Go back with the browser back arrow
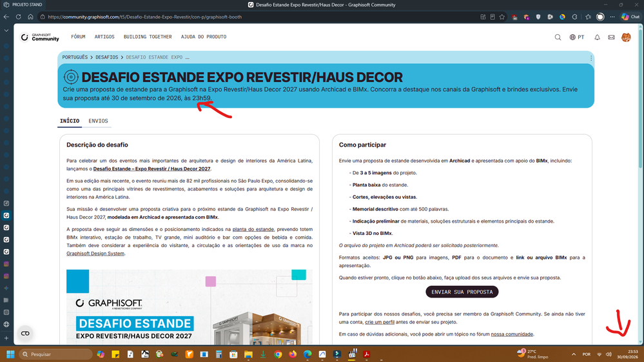Screen dimensions: 644x362 tap(6, 17)
